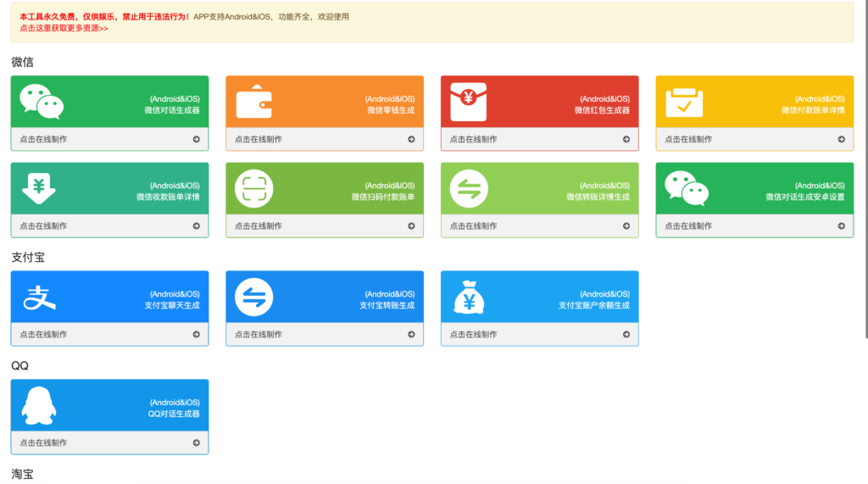Click 点击在线制作 under 微信付款账单详情
Screen dimensions: 868x484
(x=688, y=140)
